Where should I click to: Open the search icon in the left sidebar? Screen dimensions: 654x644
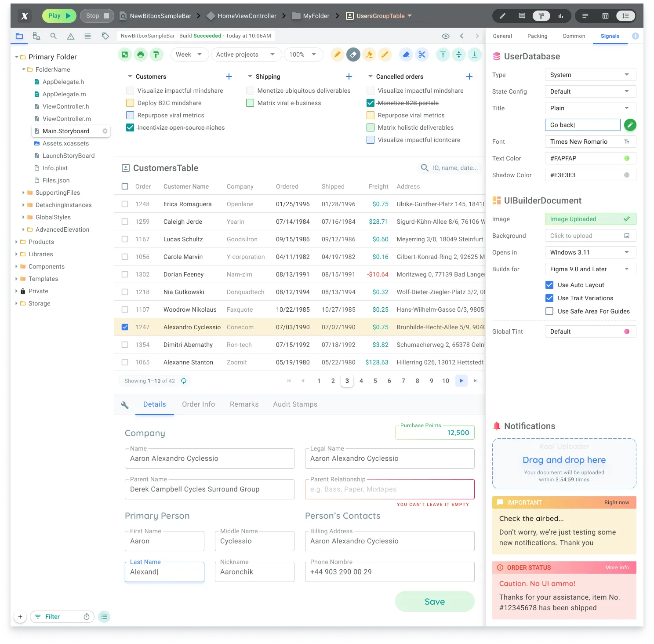[53, 36]
